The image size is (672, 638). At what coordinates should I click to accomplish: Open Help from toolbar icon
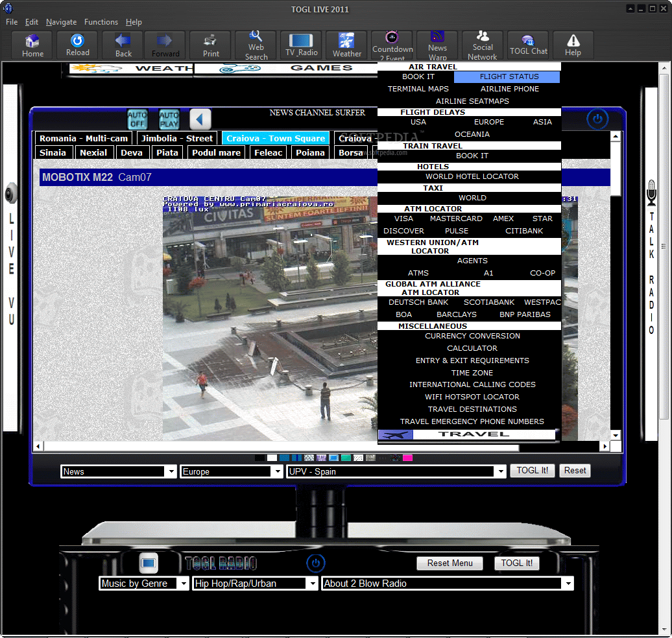(x=573, y=45)
